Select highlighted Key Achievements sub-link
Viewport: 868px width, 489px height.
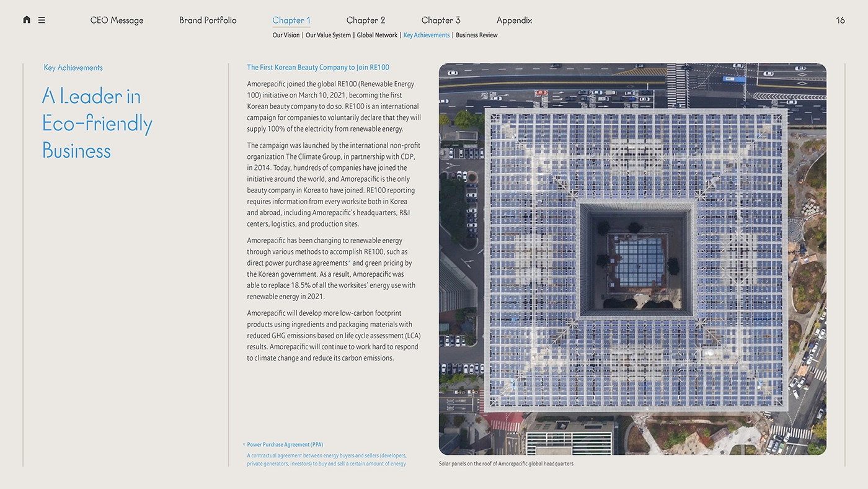pos(427,35)
